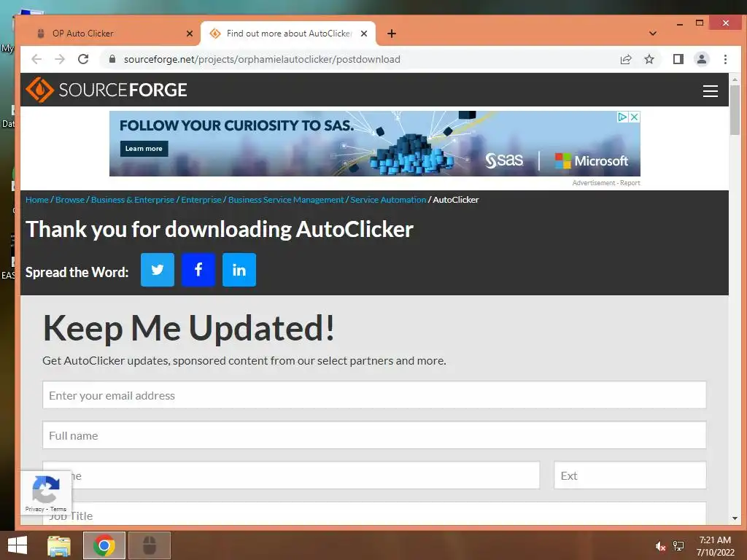View site security lock info
Image resolution: width=747 pixels, height=560 pixels.
point(112,59)
